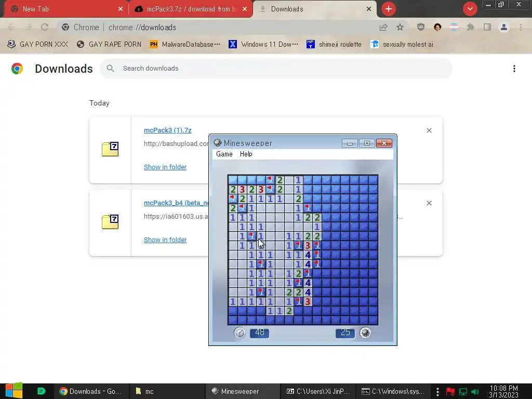Screen dimensions: 532x399
Task: Open the MalwareDatabase bookmark
Action: [185, 45]
